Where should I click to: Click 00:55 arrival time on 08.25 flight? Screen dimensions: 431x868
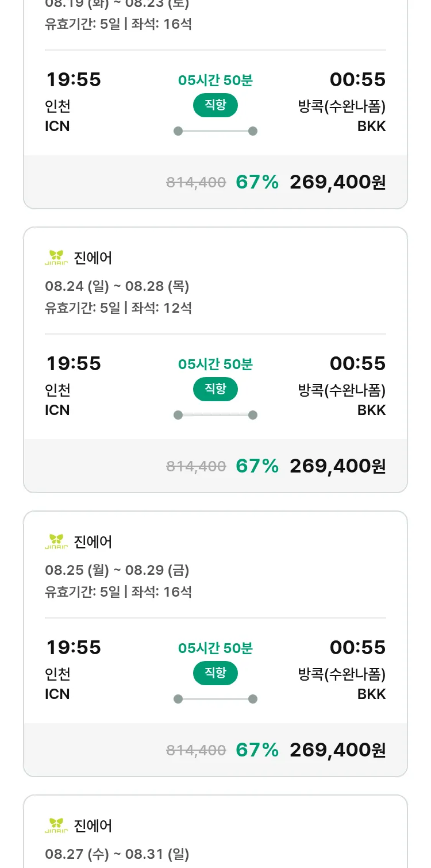pyautogui.click(x=357, y=647)
